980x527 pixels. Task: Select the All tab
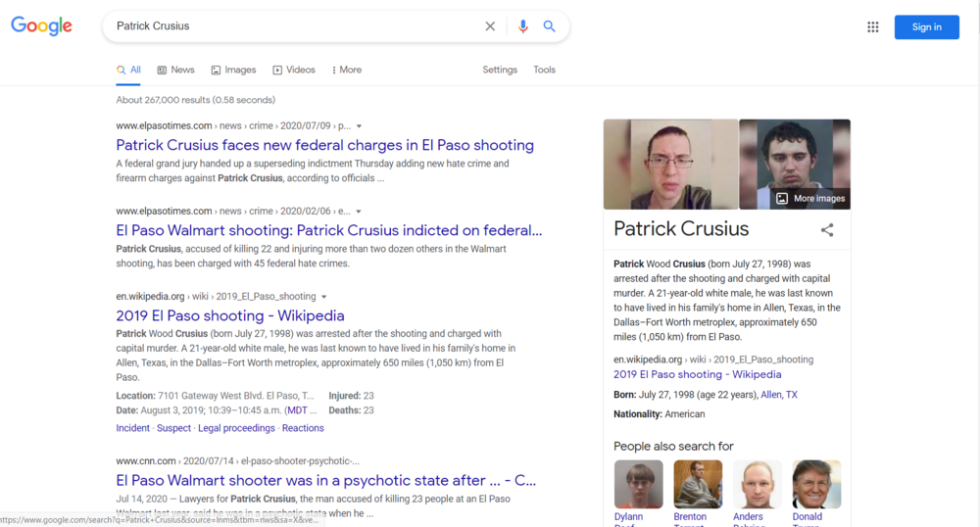(x=128, y=70)
